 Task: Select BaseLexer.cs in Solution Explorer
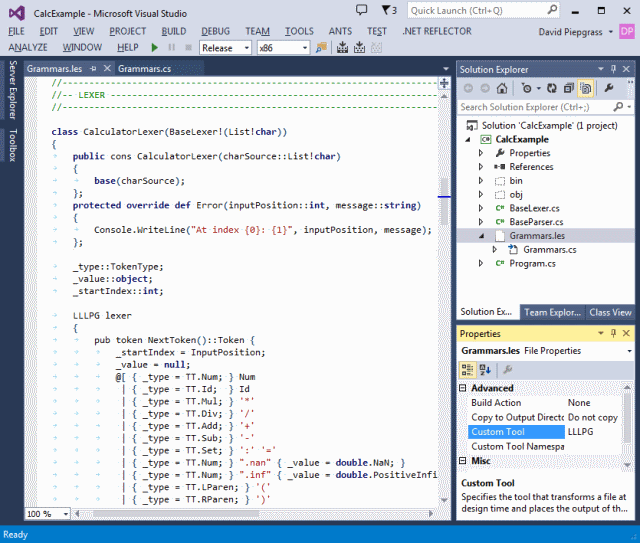(x=534, y=208)
